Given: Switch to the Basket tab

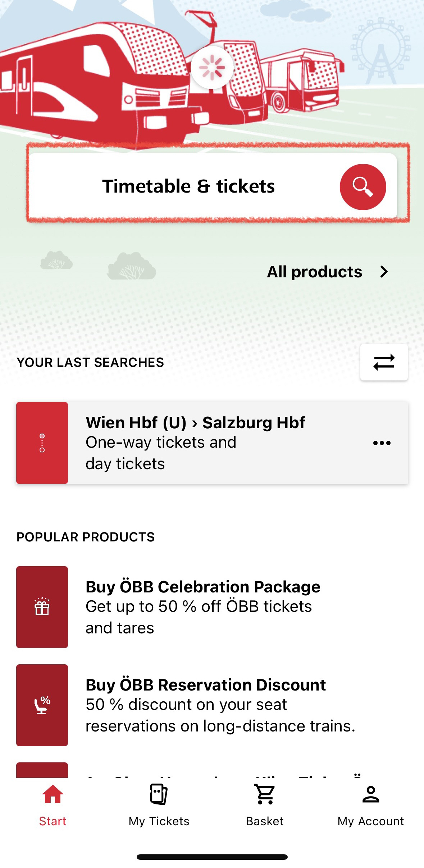Looking at the screenshot, I should tap(265, 821).
